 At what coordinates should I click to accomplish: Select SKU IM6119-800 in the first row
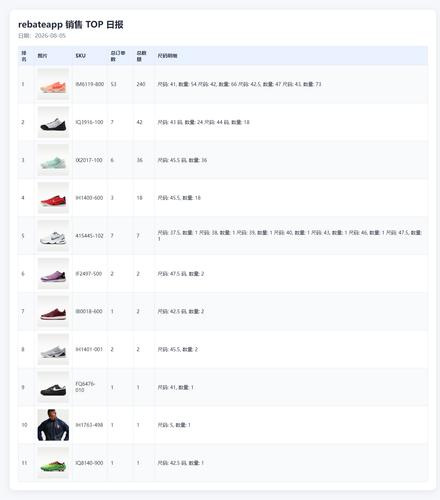90,84
